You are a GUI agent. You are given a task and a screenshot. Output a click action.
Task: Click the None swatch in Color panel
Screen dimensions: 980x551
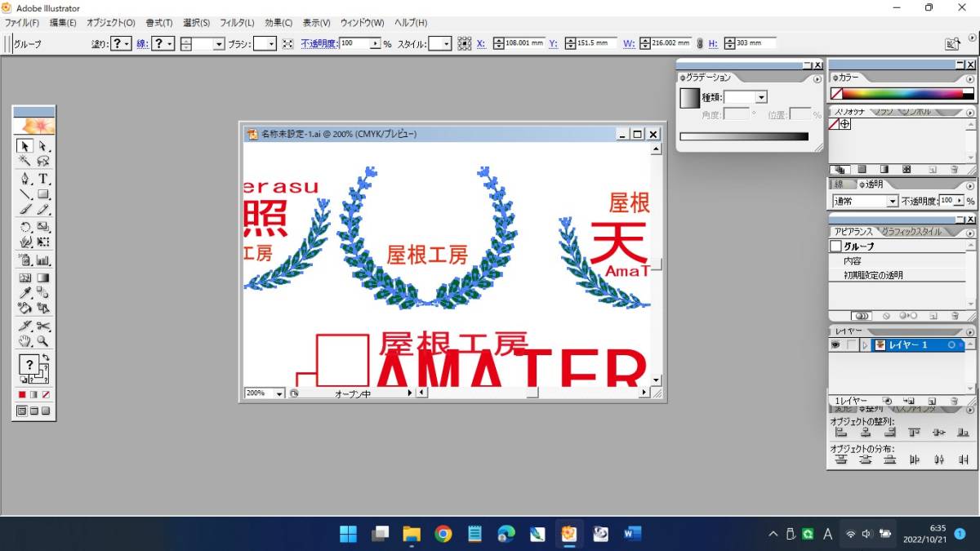tap(835, 94)
